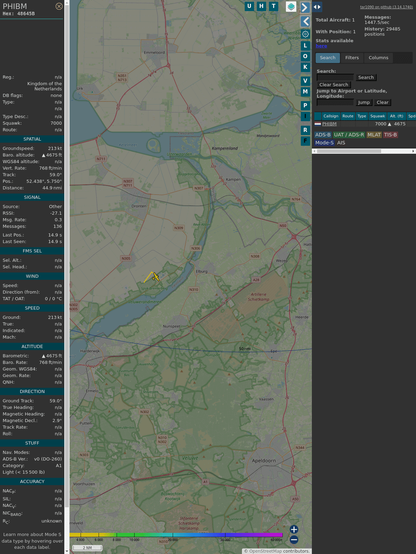The width and height of the screenshot is (416, 554).
Task: Click the crosshair center-map icon
Action: pos(305,34)
